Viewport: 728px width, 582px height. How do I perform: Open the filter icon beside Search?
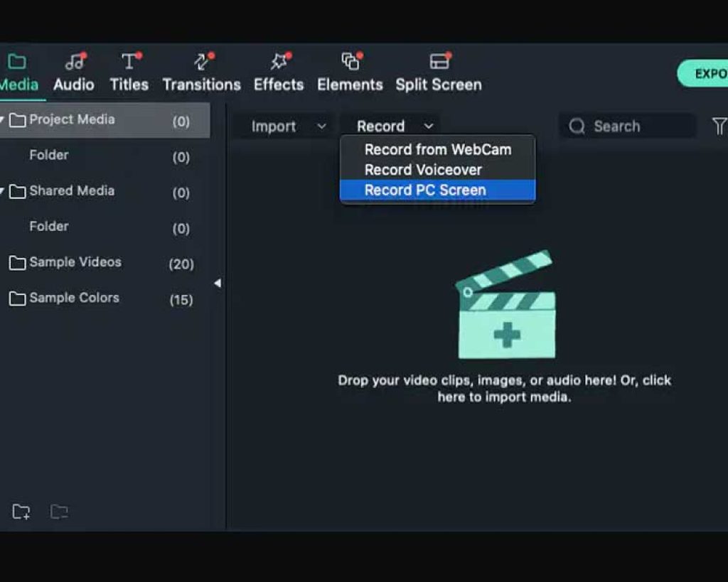tap(719, 126)
